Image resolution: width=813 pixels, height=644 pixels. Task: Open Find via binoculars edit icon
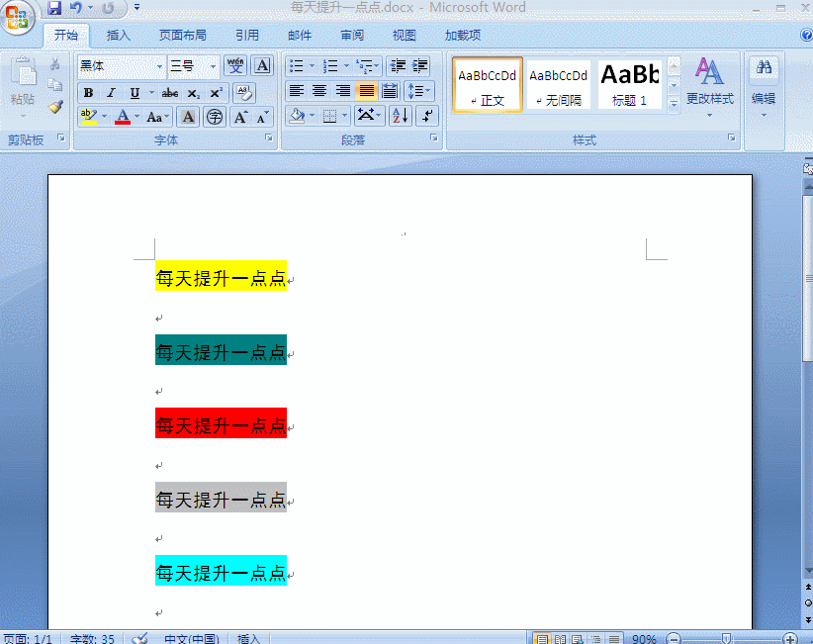click(764, 68)
